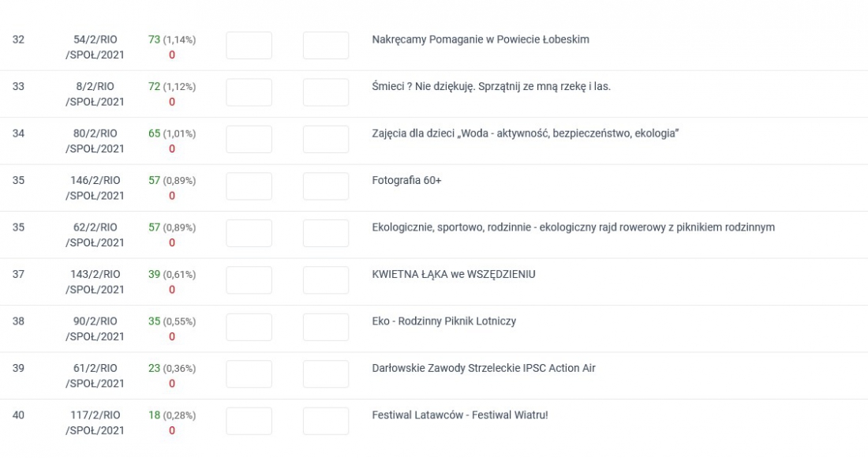
Task: Click the second box in row 34
Action: [x=325, y=140]
